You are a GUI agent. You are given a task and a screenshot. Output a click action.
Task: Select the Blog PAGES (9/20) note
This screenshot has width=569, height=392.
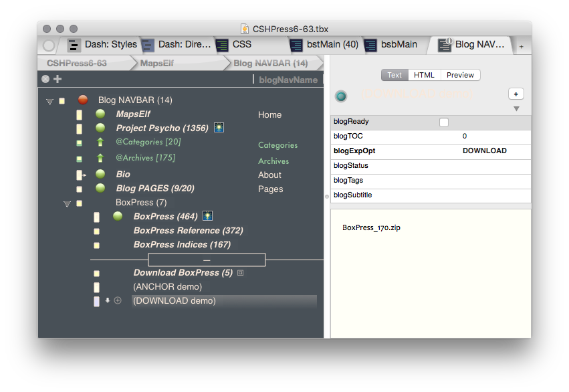(155, 188)
